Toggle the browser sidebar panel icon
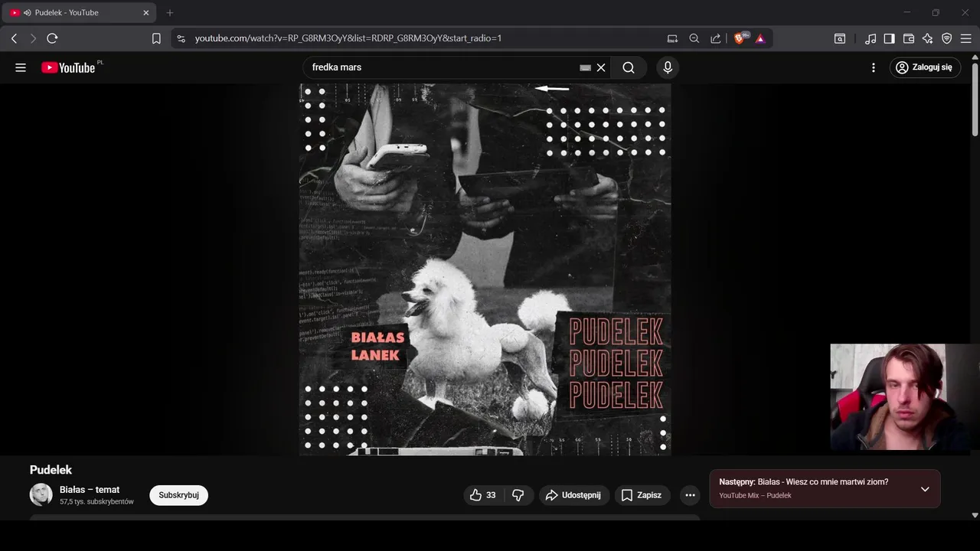Viewport: 980px width, 551px height. click(889, 38)
